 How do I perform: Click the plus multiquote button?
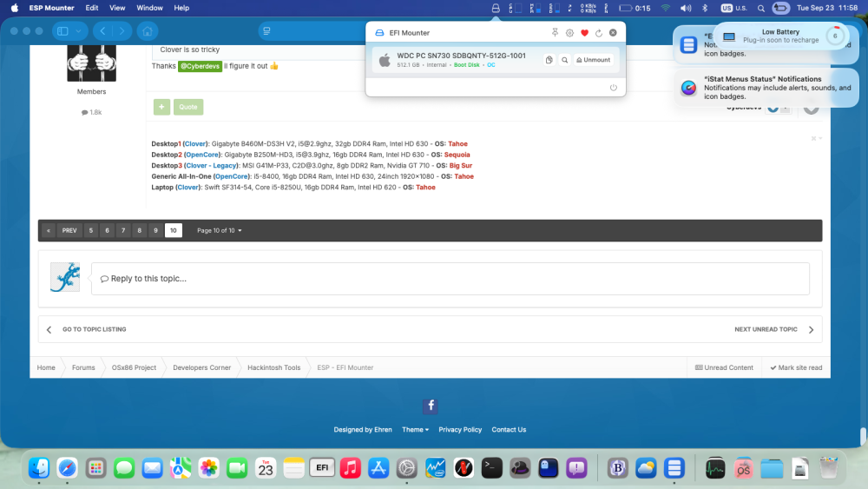click(161, 107)
